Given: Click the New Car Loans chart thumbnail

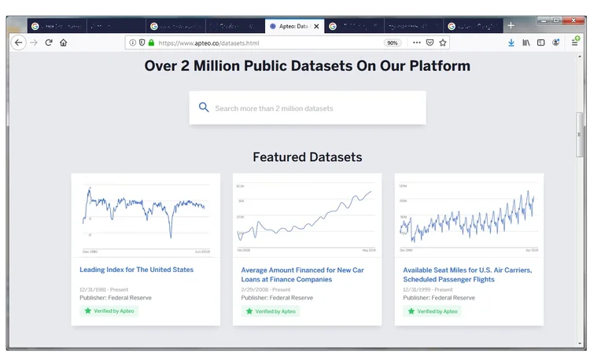Looking at the screenshot, I should pyautogui.click(x=307, y=217).
